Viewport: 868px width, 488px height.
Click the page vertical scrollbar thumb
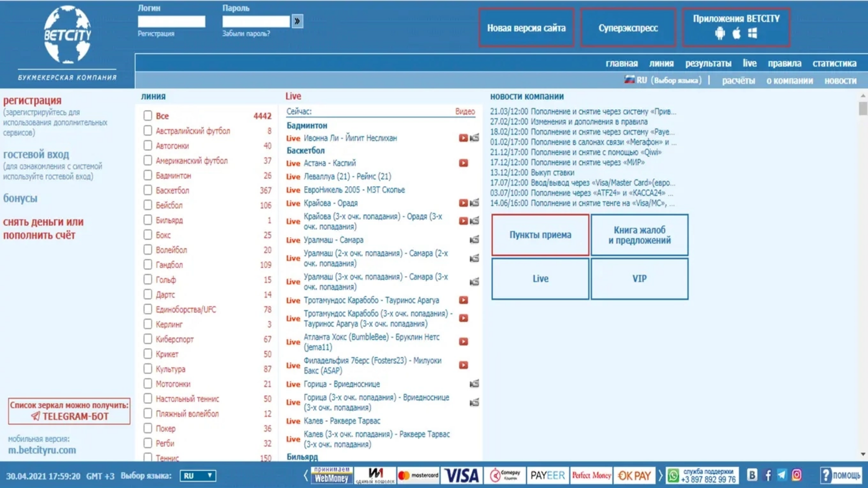coord(863,108)
